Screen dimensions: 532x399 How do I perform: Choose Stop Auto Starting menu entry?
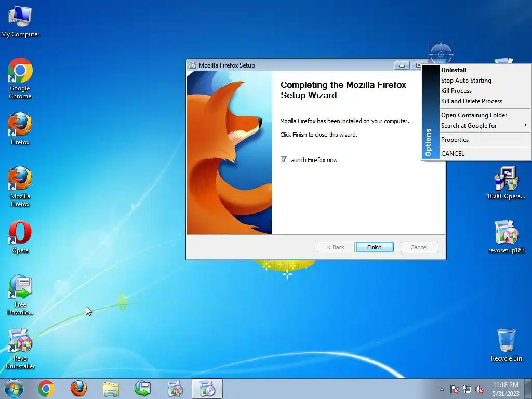485,81
